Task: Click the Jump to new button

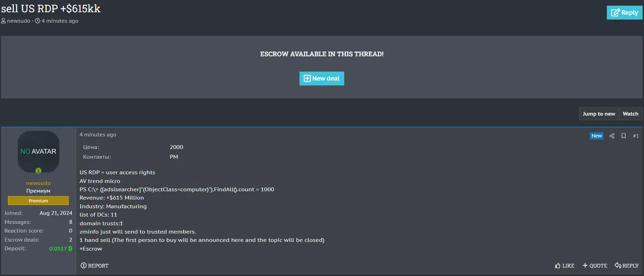Action: pos(599,114)
